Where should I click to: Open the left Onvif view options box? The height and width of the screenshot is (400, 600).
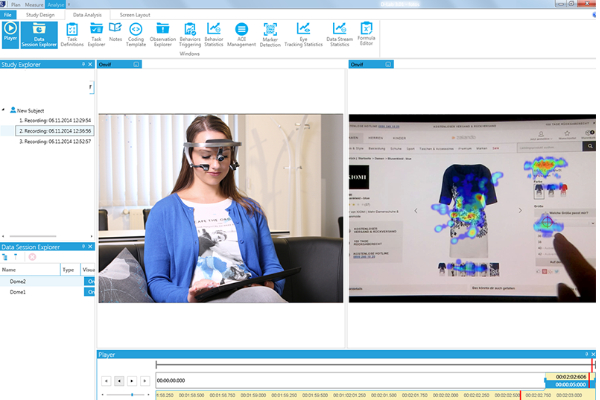tap(136, 64)
